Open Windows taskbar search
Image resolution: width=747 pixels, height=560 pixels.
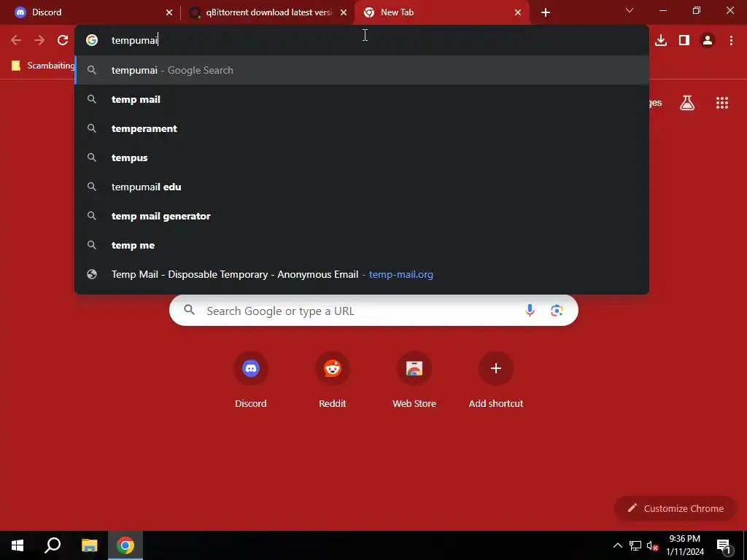pyautogui.click(x=53, y=545)
